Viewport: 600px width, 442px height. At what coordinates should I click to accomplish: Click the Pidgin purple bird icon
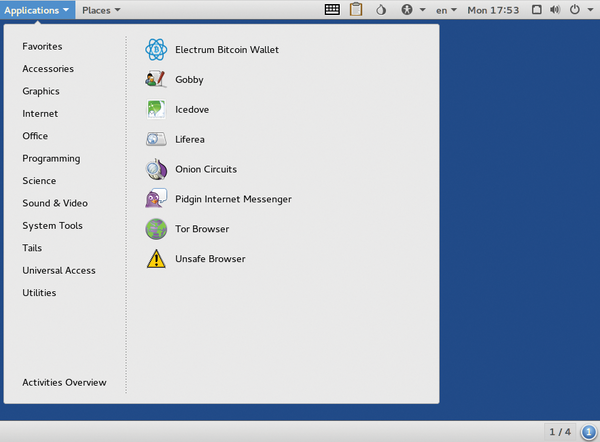[x=156, y=198]
